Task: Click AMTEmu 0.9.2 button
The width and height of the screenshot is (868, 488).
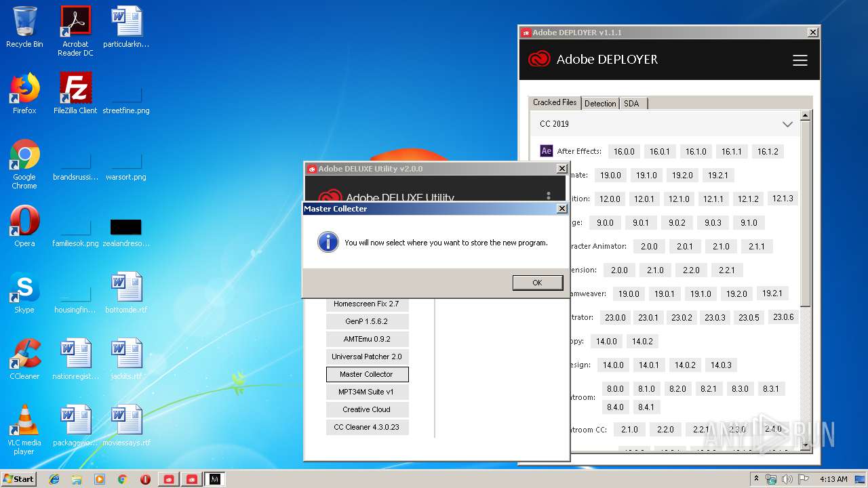Action: pos(367,339)
